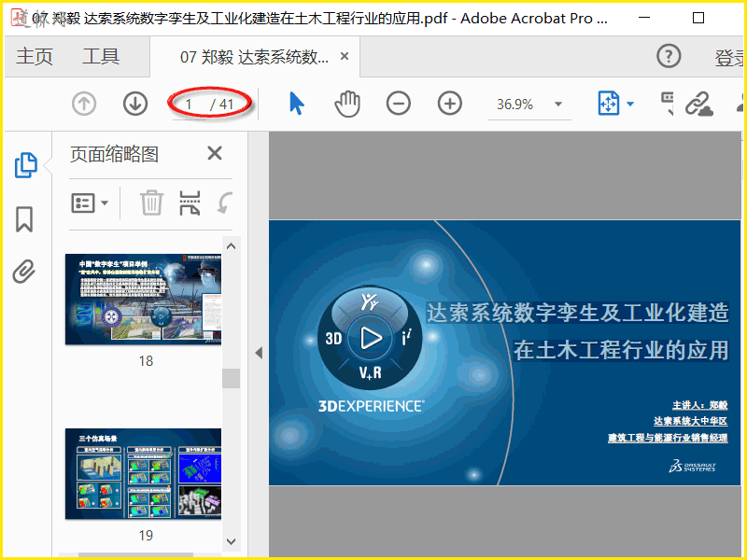Click thumbnail scrollbar up arrow
747x560 pixels.
pos(231,246)
